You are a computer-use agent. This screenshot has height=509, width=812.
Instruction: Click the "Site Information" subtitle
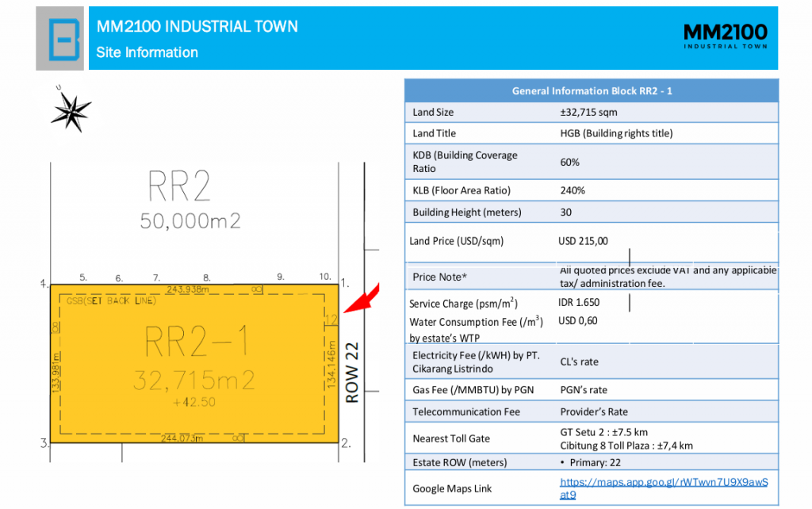[147, 52]
